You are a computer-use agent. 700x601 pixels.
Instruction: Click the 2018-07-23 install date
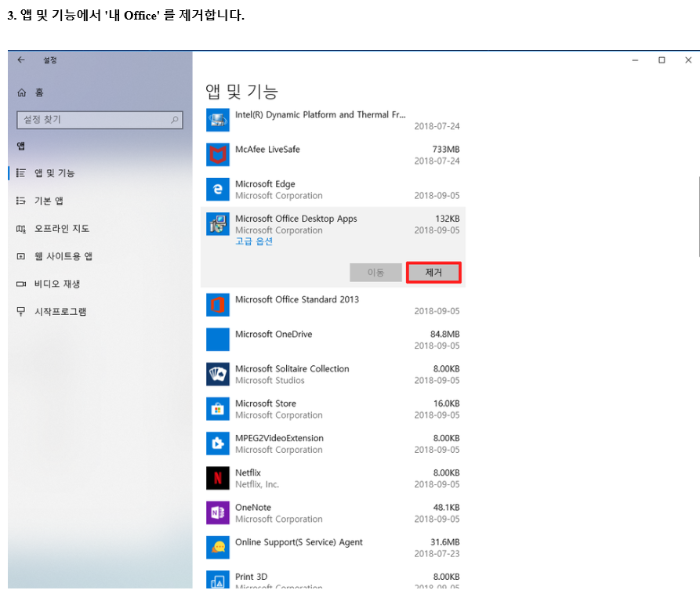tap(437, 554)
